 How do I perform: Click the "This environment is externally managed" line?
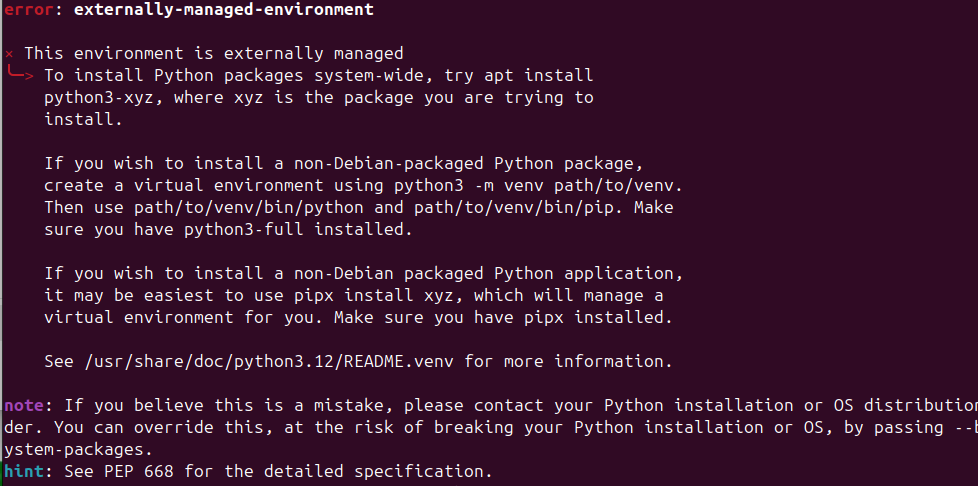(x=213, y=53)
